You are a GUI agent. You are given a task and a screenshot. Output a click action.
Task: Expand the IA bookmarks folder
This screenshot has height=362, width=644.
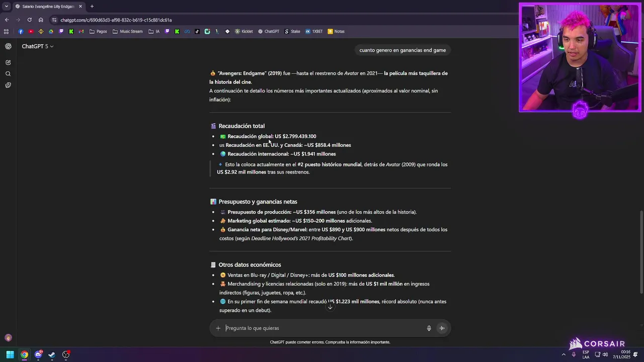tap(154, 31)
